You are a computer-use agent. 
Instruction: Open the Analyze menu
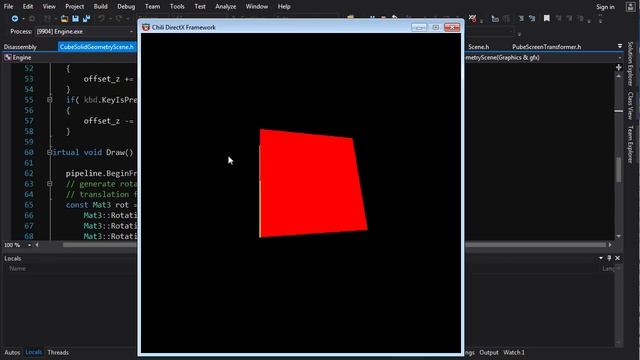tap(226, 7)
